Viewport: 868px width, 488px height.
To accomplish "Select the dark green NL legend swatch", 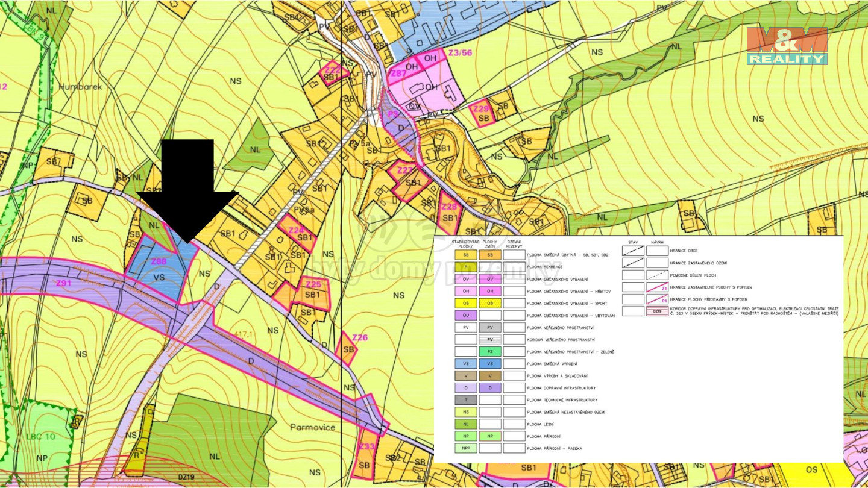I will (x=465, y=424).
